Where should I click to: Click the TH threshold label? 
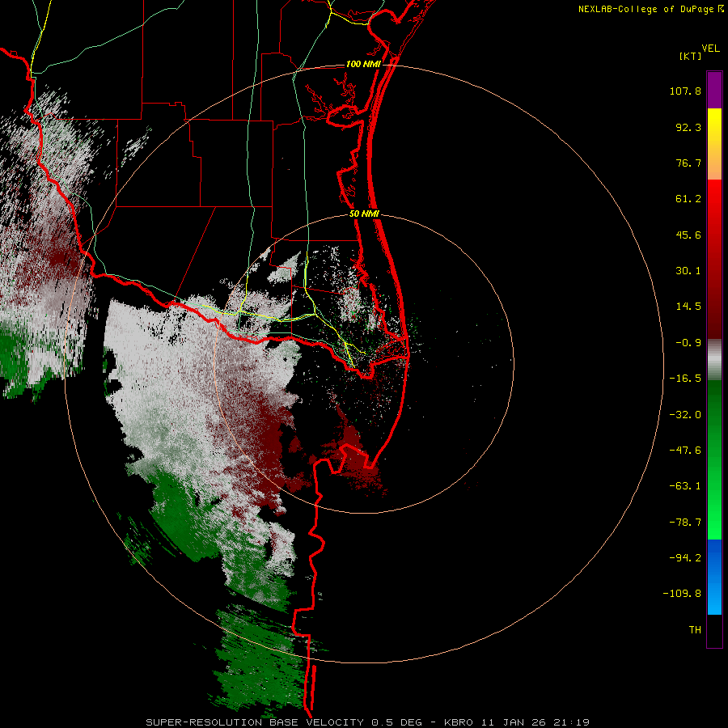click(x=695, y=629)
